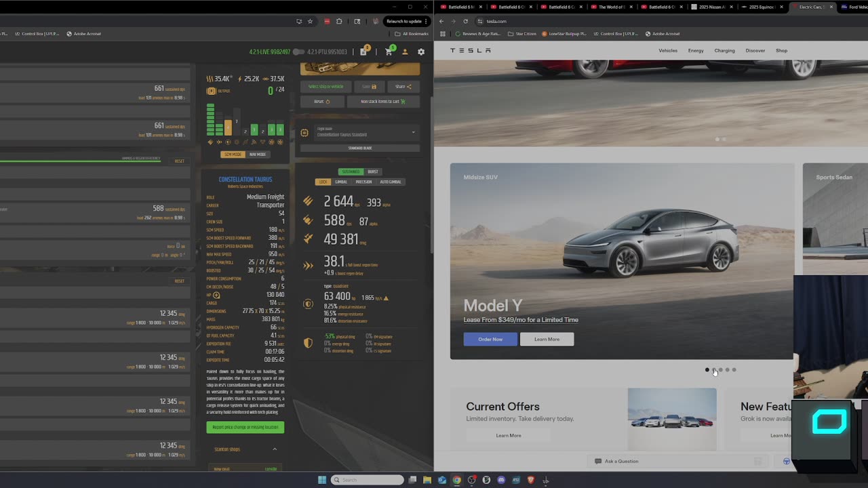Select the first carousel dot under Model Y
This screenshot has width=868, height=488.
coord(707,370)
